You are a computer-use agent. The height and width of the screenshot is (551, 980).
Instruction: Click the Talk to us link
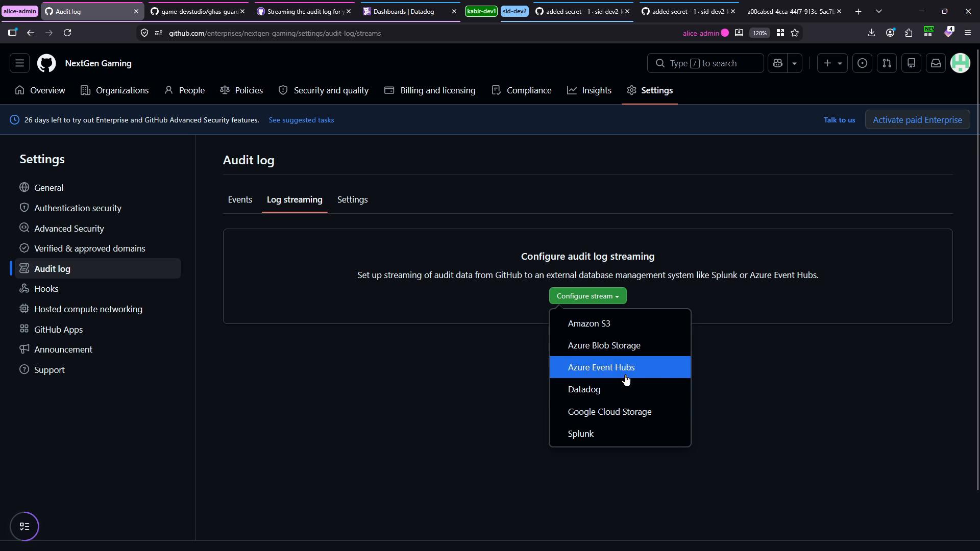click(839, 120)
